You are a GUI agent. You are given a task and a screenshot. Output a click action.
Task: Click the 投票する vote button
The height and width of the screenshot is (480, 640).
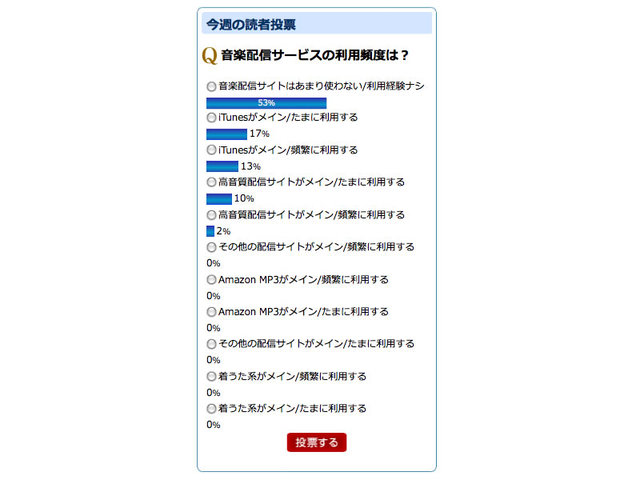tap(316, 442)
